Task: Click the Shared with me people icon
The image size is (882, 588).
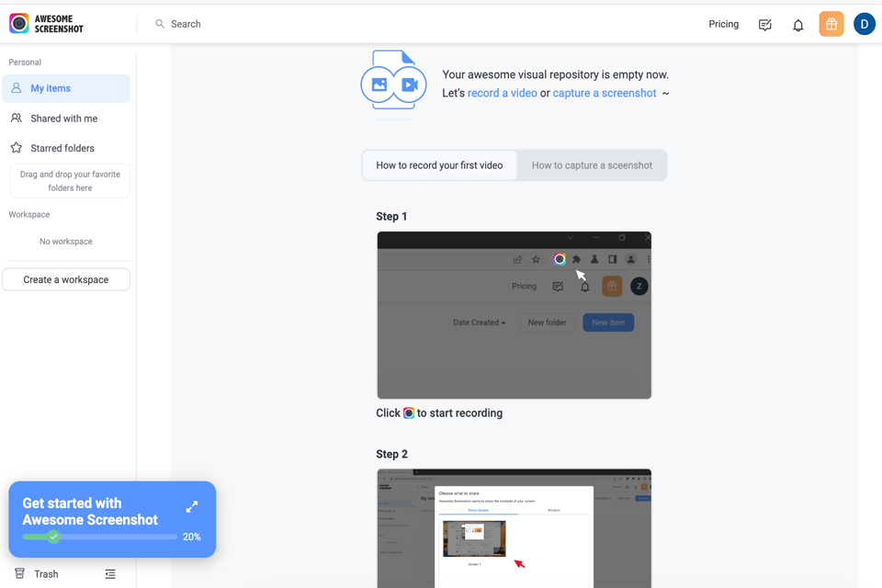Action: tap(17, 118)
